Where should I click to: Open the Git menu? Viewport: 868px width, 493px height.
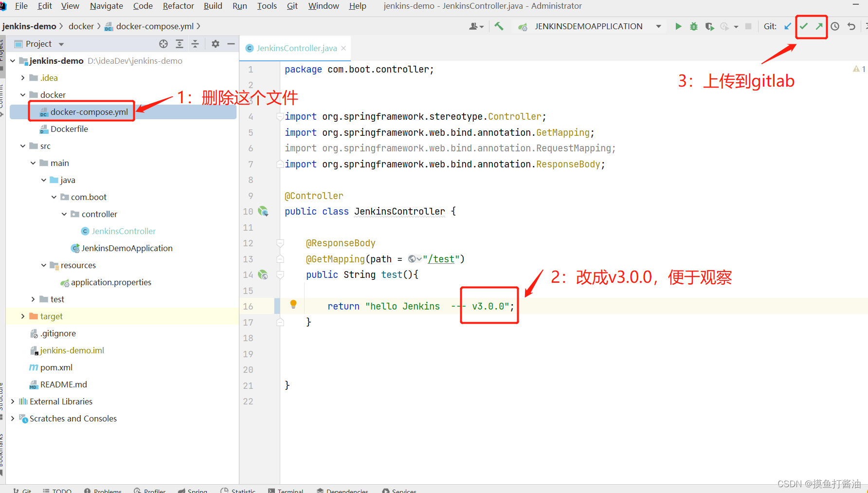point(292,6)
